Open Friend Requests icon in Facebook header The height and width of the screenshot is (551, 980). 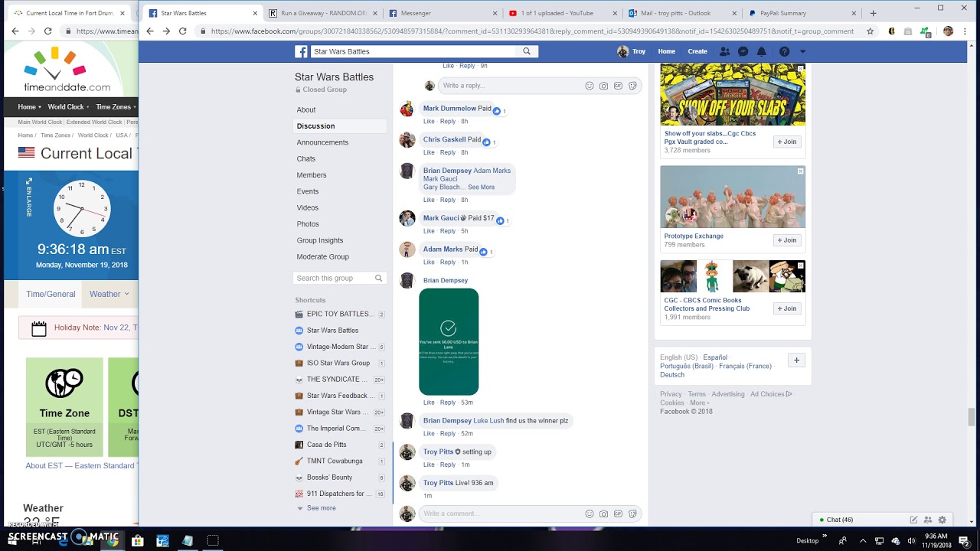[724, 51]
